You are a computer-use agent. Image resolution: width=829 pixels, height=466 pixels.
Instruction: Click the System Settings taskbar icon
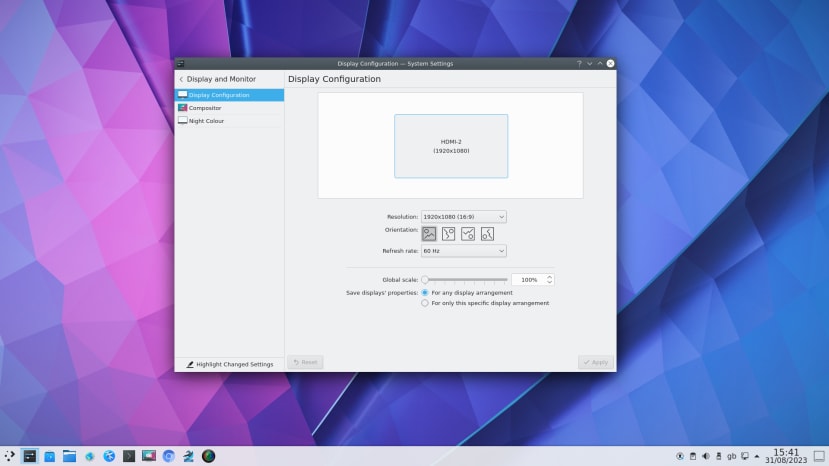click(x=30, y=456)
